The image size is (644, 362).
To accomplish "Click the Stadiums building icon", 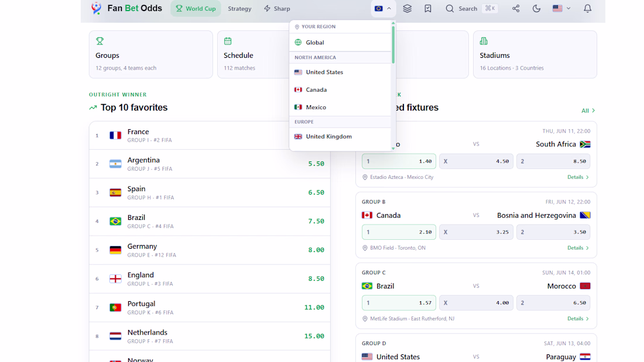I will click(484, 41).
